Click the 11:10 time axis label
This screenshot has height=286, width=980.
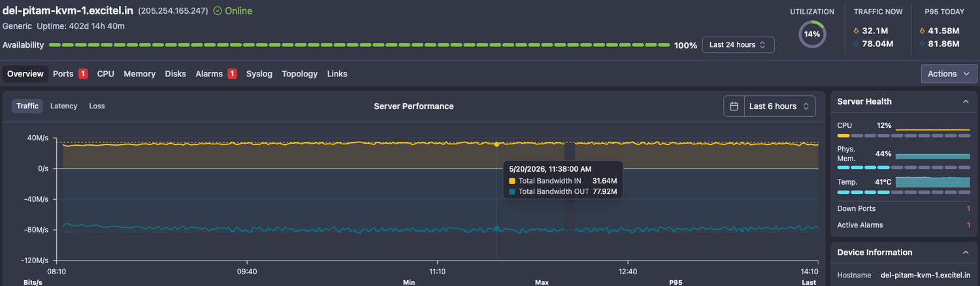(437, 272)
